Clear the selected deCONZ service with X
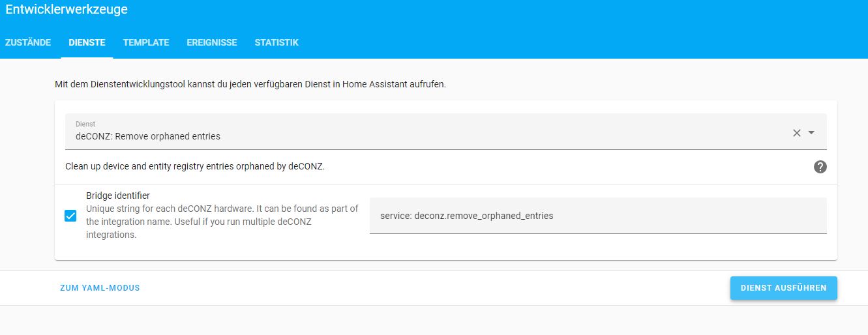This screenshot has width=868, height=335. coord(796,132)
